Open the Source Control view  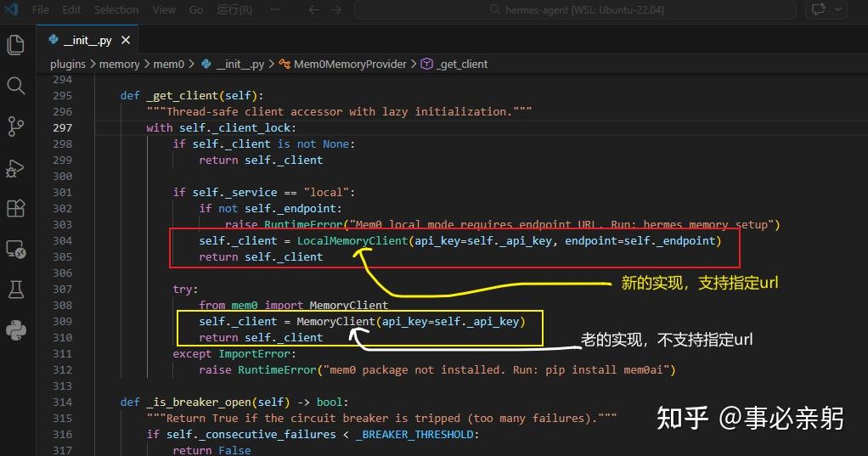[x=15, y=127]
